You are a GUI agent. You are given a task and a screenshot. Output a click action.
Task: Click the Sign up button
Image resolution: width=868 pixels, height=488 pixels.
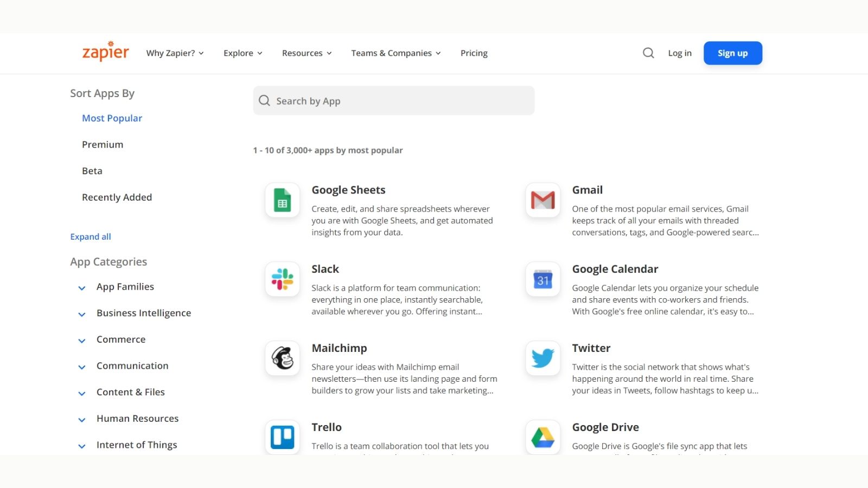click(x=733, y=53)
